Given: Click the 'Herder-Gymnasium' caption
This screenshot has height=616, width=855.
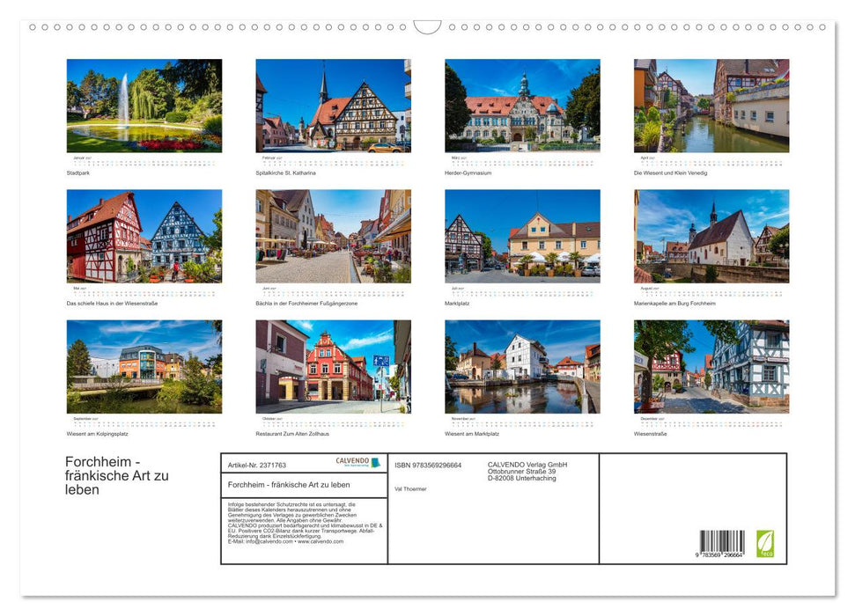Looking at the screenshot, I should [468, 172].
